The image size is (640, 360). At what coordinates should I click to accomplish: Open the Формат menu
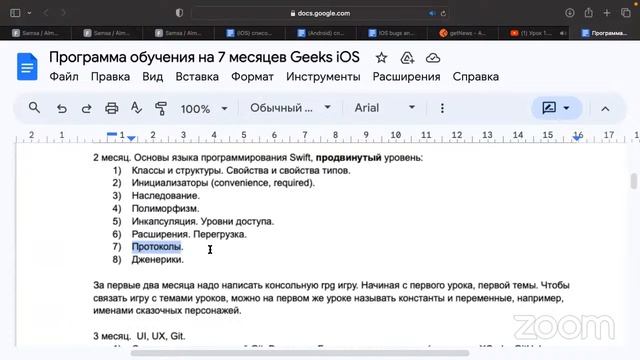tap(252, 77)
